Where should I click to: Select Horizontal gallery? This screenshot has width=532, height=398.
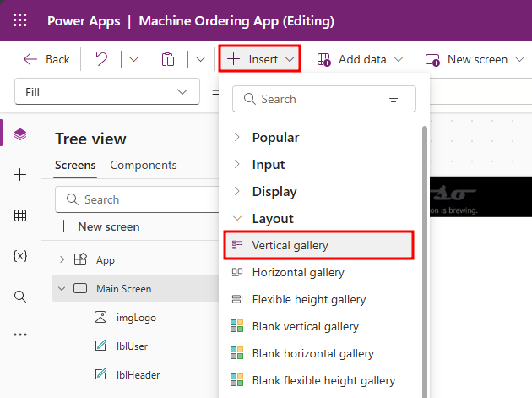pyautogui.click(x=318, y=272)
